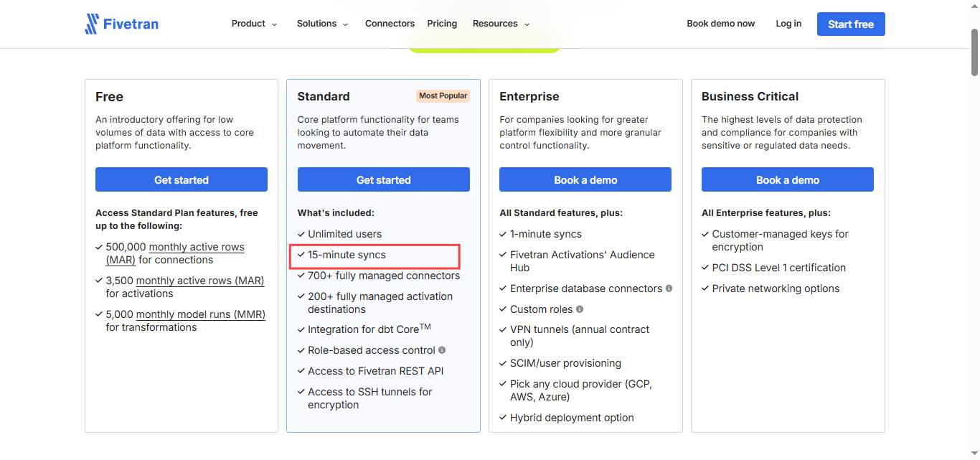
Task: Click '1-minute syncs' feature text
Action: point(546,234)
